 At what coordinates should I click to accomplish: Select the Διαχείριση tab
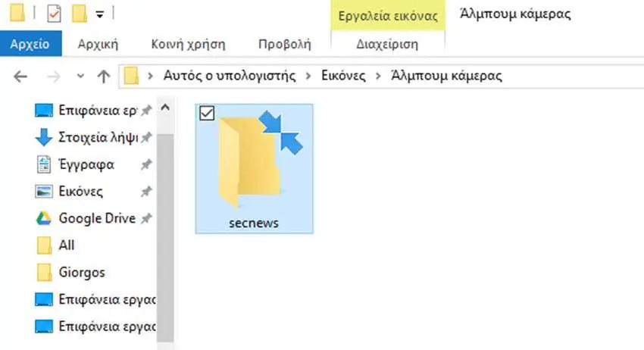click(387, 44)
